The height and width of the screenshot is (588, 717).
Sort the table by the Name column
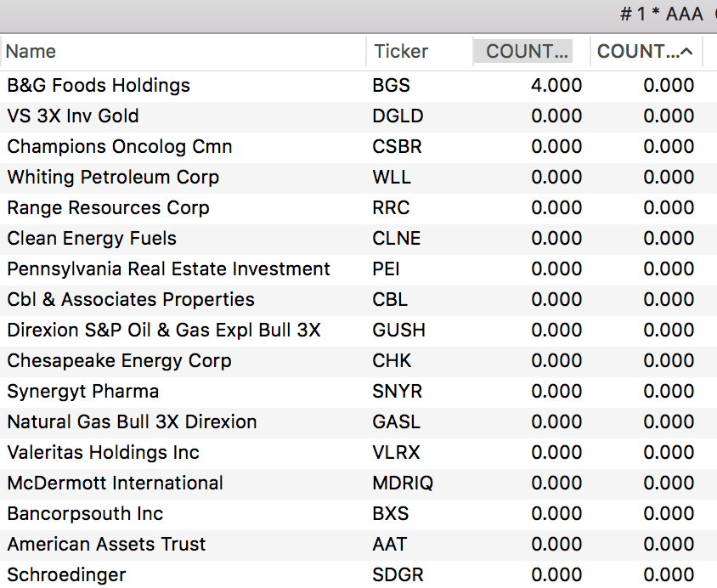tap(31, 52)
